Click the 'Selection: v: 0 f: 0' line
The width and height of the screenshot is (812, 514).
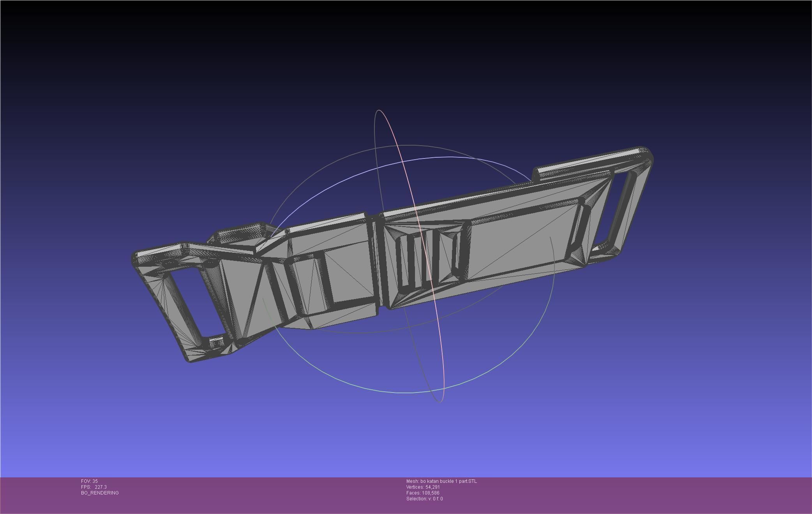click(424, 499)
